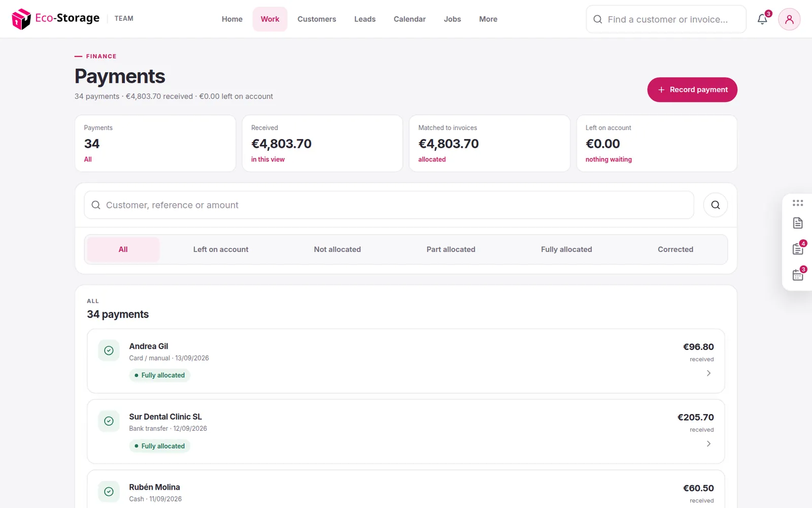Open the Calendar navigation item
812x508 pixels.
[x=410, y=19]
